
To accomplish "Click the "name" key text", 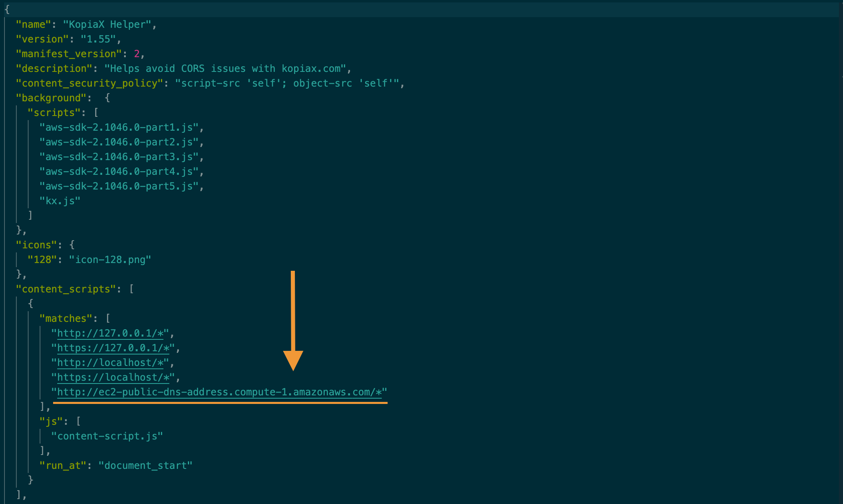I will 33,25.
